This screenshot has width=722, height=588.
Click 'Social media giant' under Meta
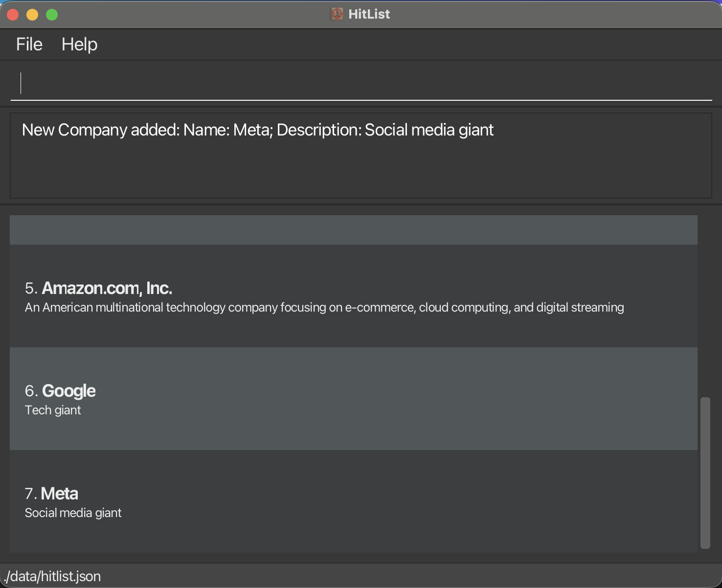73,513
